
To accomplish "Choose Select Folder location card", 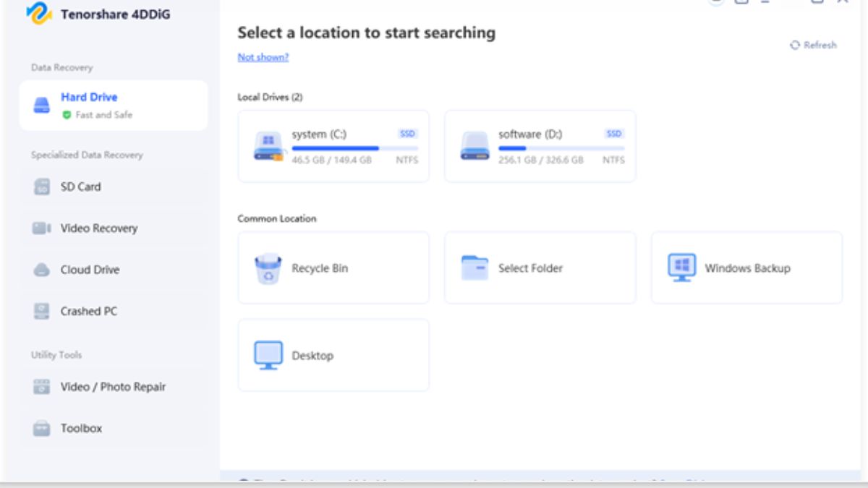I will pos(540,268).
